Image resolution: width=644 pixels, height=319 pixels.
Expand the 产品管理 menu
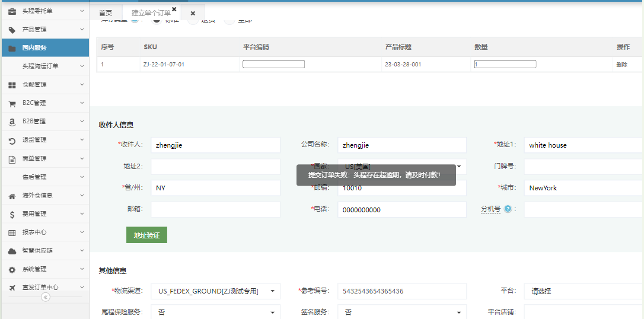(82, 30)
